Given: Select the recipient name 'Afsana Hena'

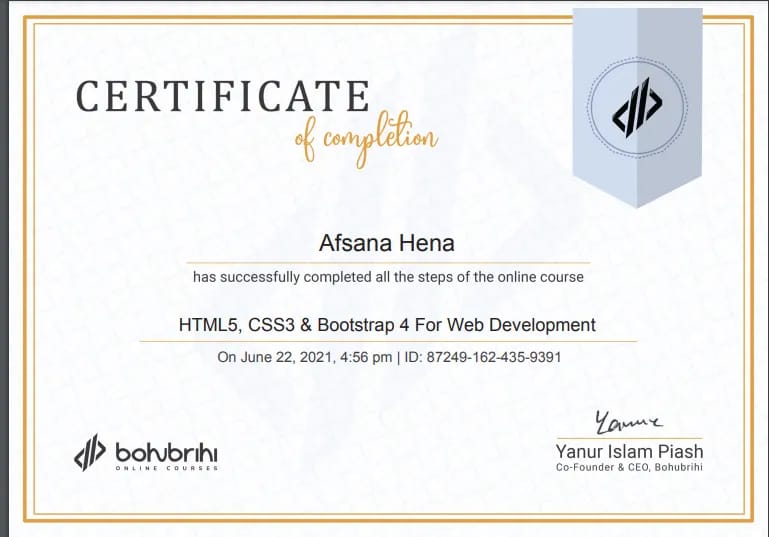Looking at the screenshot, I should coord(387,243).
